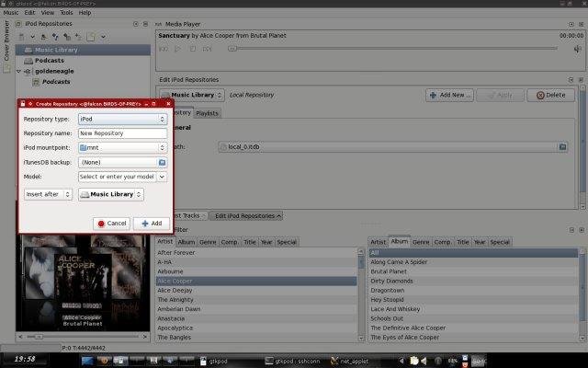Click the Repository name input field
Image resolution: width=588 pixels, height=368 pixels.
pyautogui.click(x=121, y=133)
